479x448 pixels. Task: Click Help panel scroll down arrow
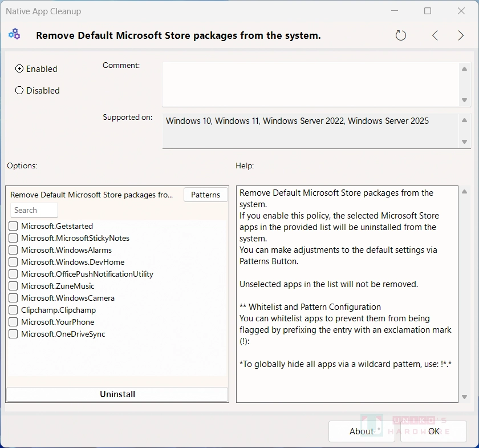pyautogui.click(x=464, y=397)
